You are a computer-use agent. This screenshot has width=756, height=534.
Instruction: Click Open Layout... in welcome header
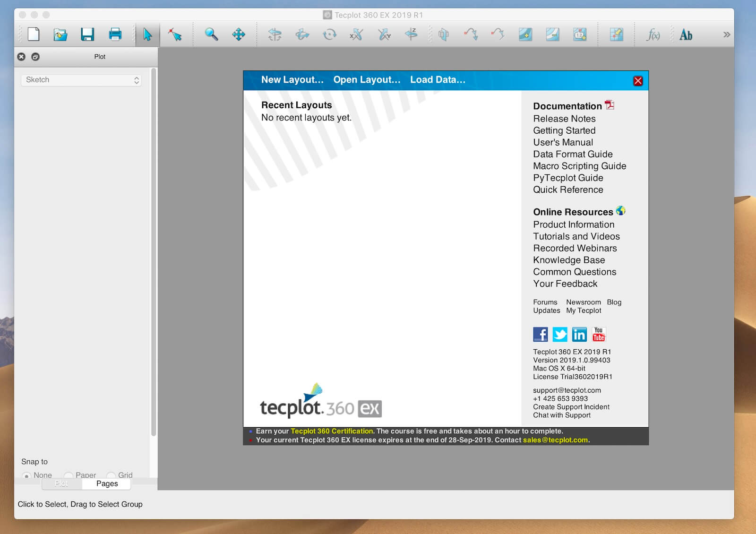point(367,80)
